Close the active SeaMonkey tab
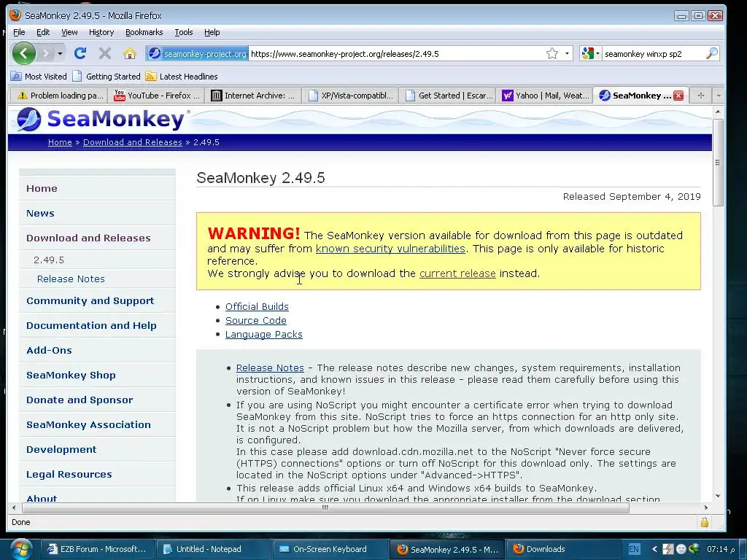 tap(678, 96)
